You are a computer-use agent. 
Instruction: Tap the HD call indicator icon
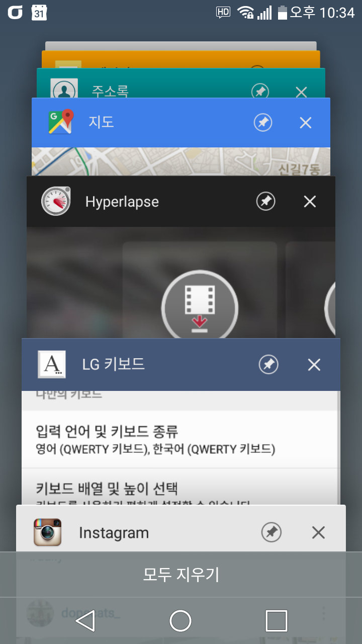[223, 13]
